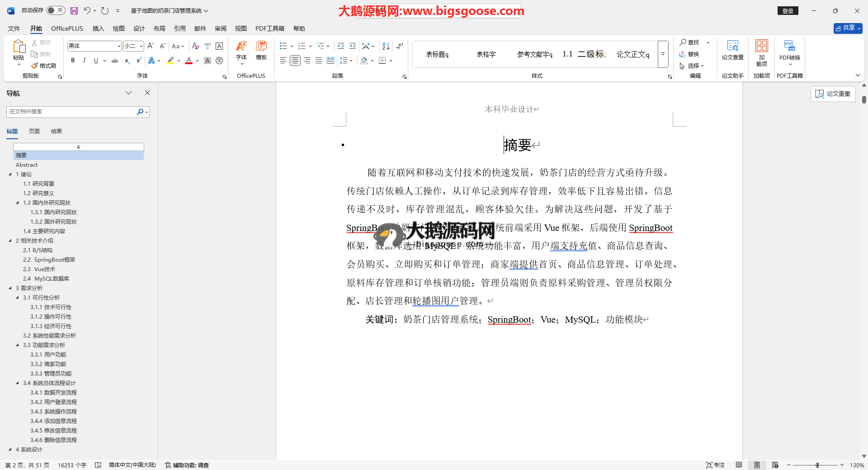
Task: Expand the styles gallery more arrow
Action: pyautogui.click(x=663, y=54)
